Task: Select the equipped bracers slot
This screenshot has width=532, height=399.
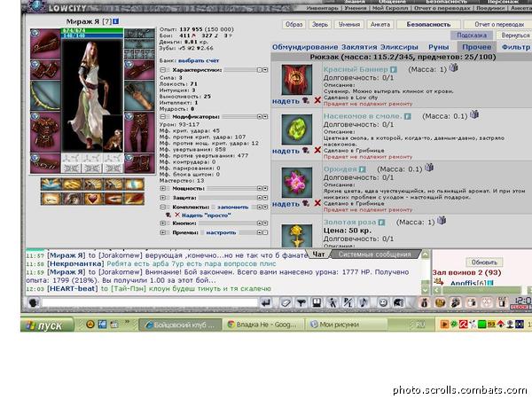Action: 45,70
